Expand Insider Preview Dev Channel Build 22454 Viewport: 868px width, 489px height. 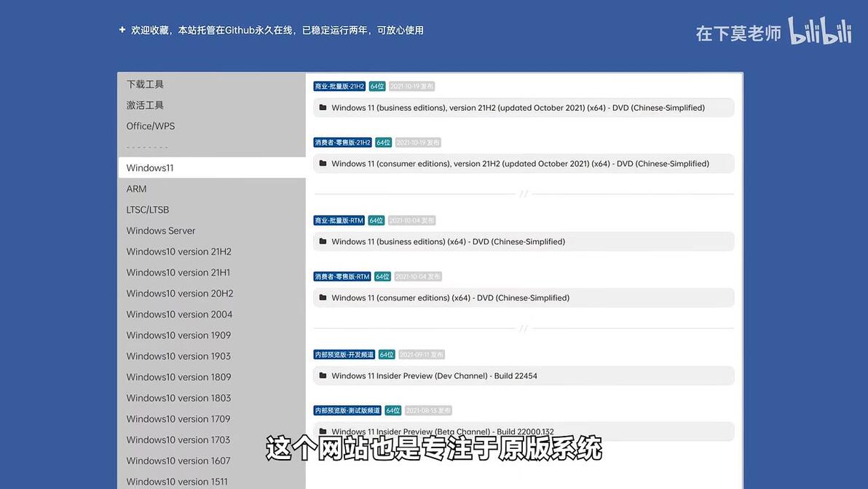point(524,376)
